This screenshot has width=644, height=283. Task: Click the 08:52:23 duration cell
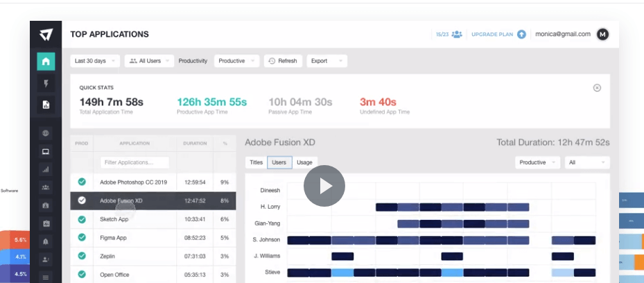pos(195,237)
